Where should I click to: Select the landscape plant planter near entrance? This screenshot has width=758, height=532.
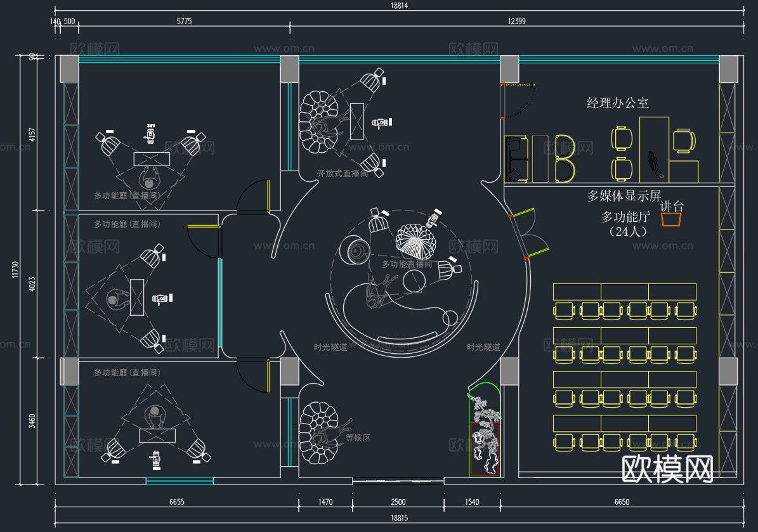pos(485,429)
